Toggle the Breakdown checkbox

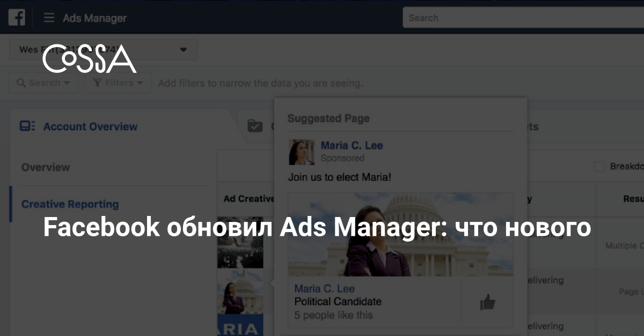[x=599, y=167]
